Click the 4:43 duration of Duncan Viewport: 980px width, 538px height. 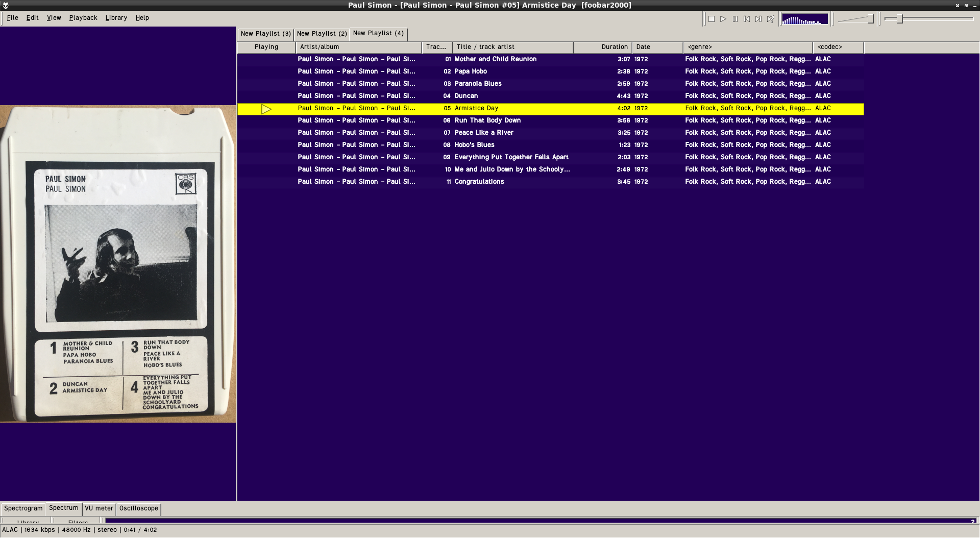[x=623, y=96]
